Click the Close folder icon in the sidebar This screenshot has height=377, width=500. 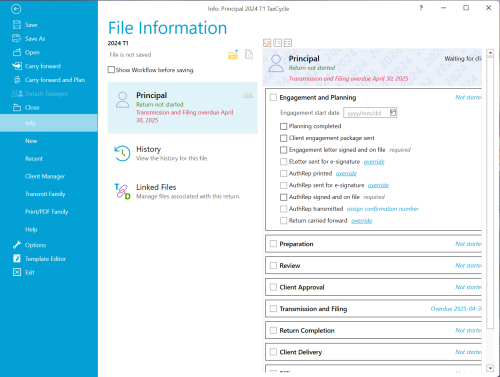pos(17,107)
